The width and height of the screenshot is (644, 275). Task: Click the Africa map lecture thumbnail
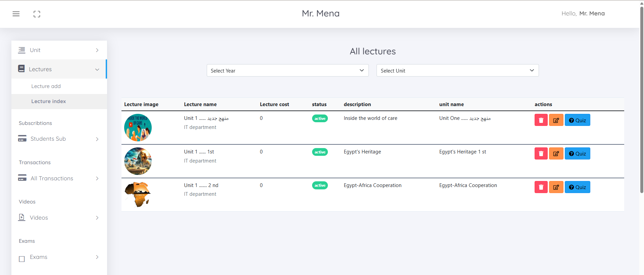pyautogui.click(x=138, y=194)
